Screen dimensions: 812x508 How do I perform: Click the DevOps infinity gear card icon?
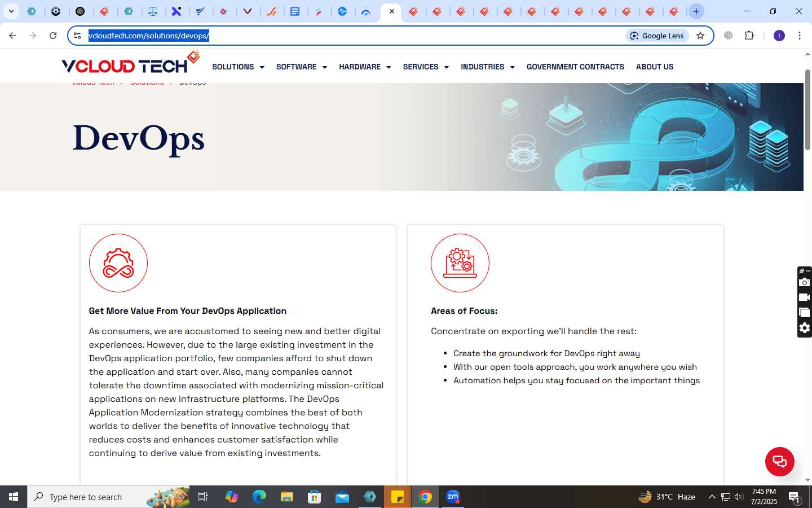(x=118, y=263)
